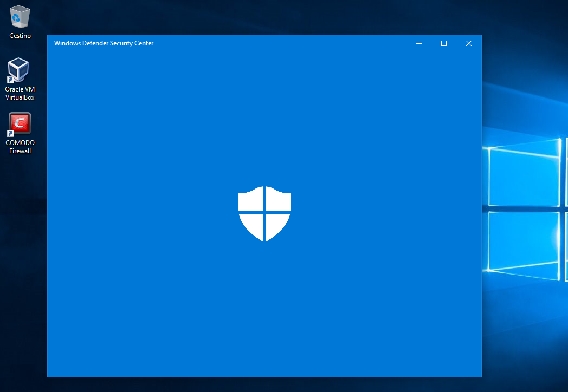This screenshot has width=568, height=392.
Task: Click the 'Oracle VM VirtualBox' text label
Action: point(20,93)
